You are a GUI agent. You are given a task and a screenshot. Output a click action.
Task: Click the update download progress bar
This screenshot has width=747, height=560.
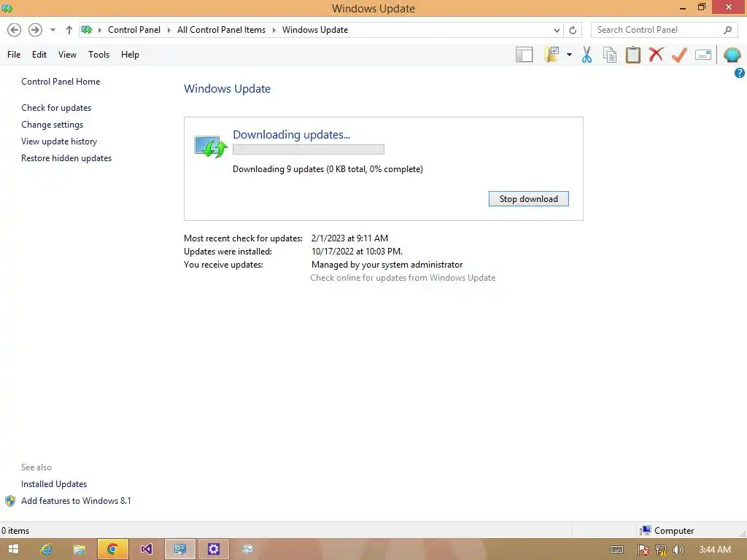coord(309,149)
